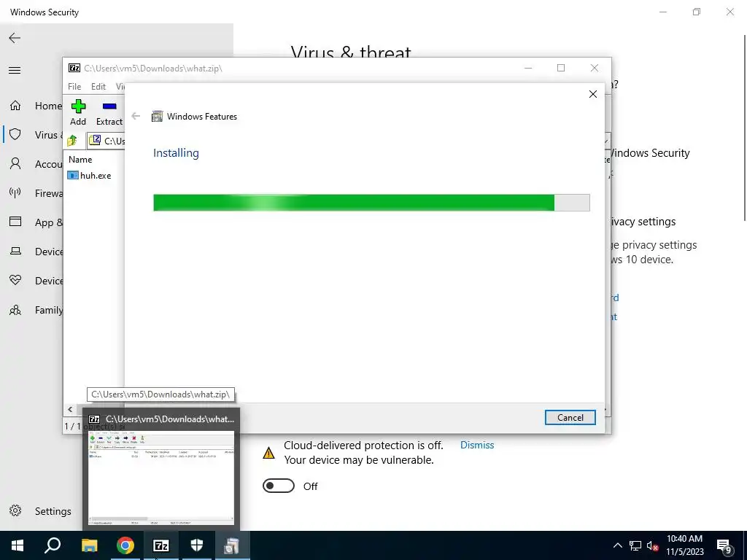
Task: Open Firewall & network protection icon
Action: point(15,192)
